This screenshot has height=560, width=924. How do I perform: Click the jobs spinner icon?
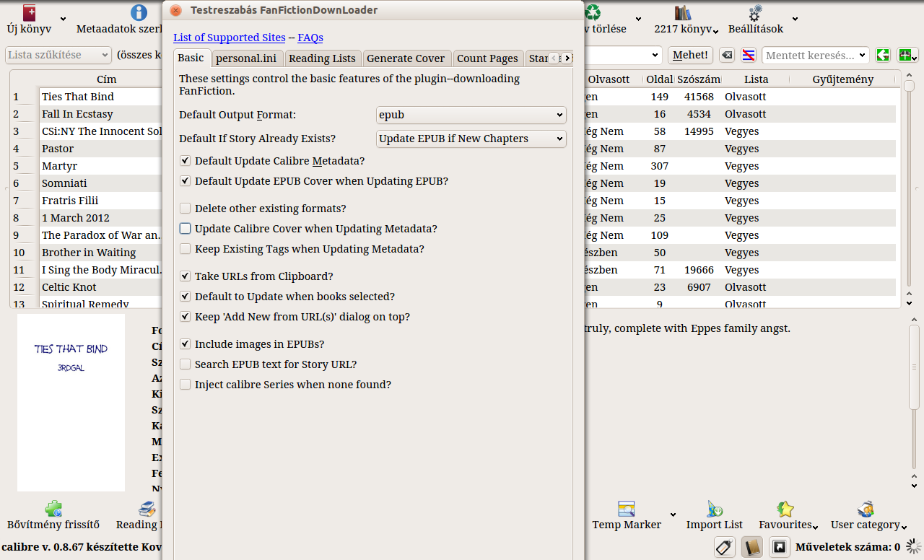914,547
